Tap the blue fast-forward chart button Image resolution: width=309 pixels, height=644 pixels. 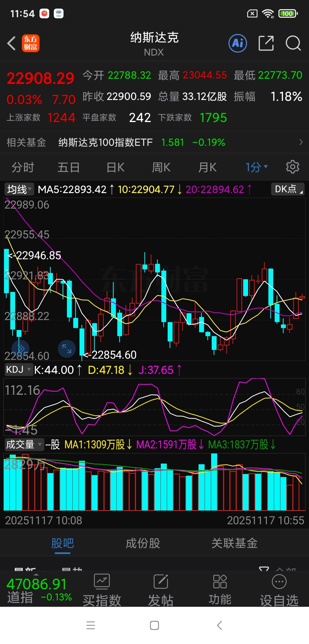click(x=21, y=348)
